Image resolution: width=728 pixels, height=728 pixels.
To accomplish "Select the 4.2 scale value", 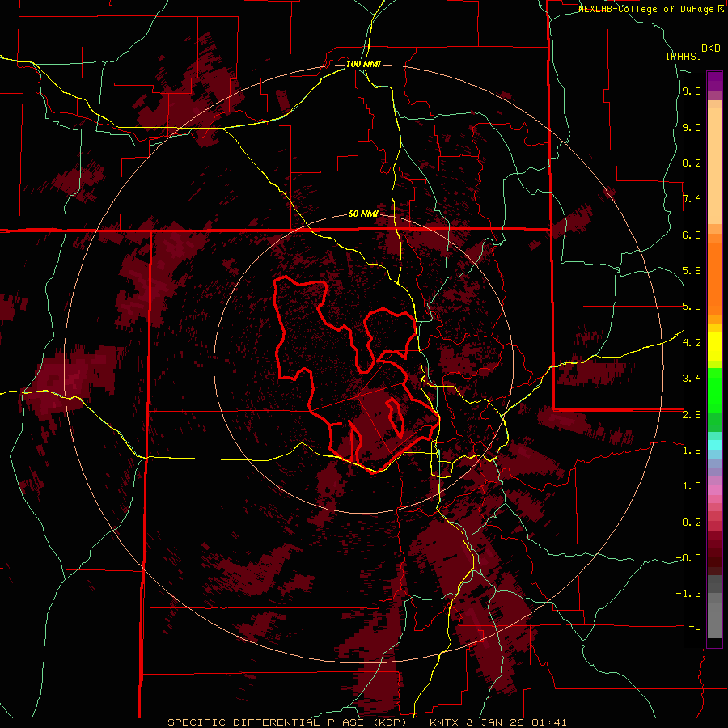I will click(x=692, y=343).
